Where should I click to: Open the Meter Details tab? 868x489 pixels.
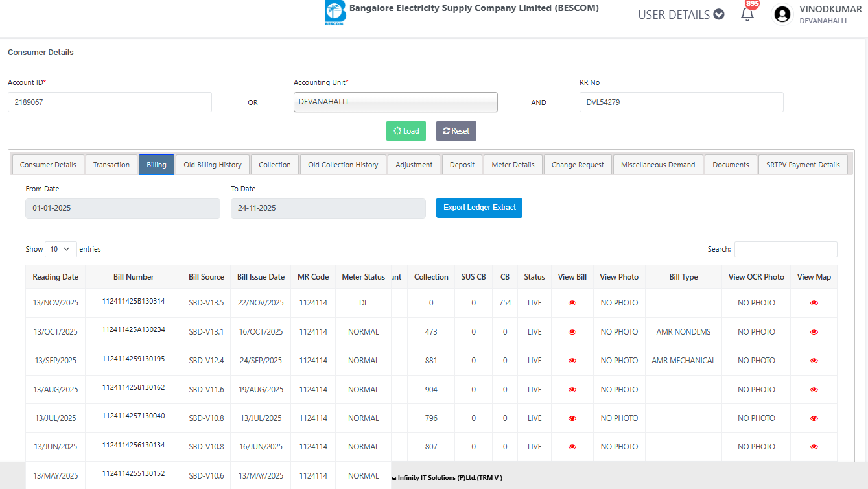[x=513, y=165]
